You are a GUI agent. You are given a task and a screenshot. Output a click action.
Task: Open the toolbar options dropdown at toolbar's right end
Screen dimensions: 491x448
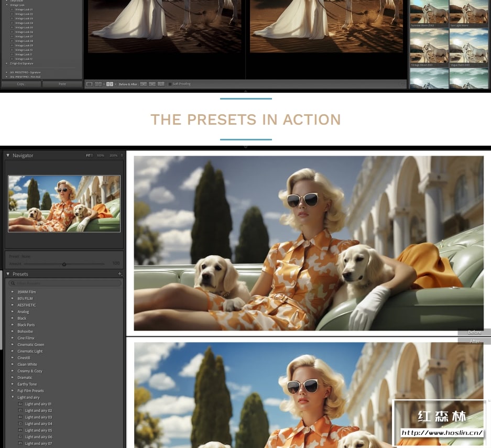(403, 84)
